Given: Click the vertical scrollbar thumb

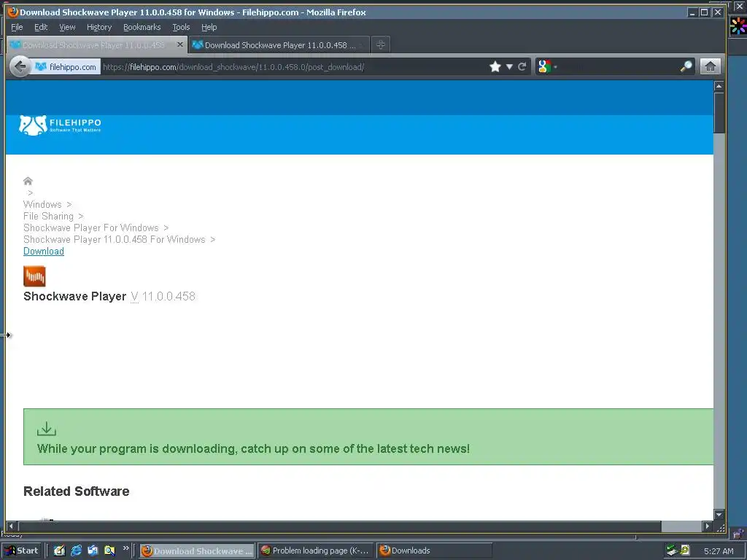Looking at the screenshot, I should click(719, 112).
